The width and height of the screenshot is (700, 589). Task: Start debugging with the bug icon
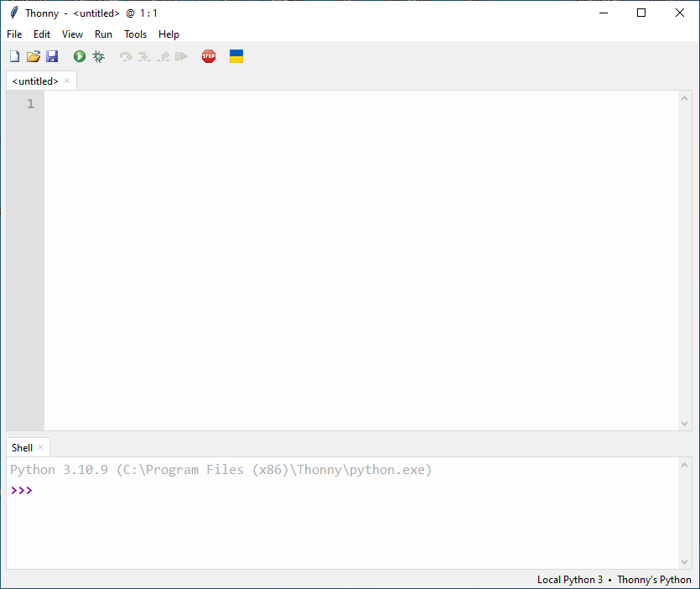coord(98,56)
